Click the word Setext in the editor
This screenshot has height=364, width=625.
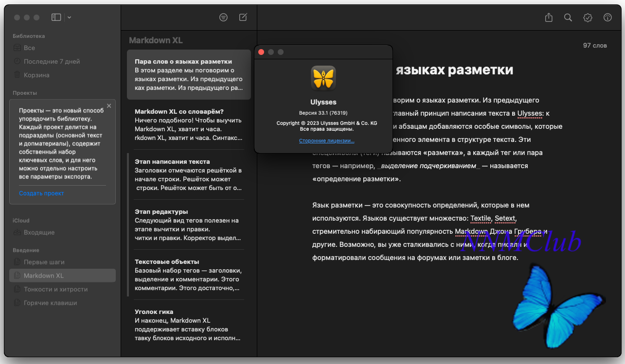[505, 218]
